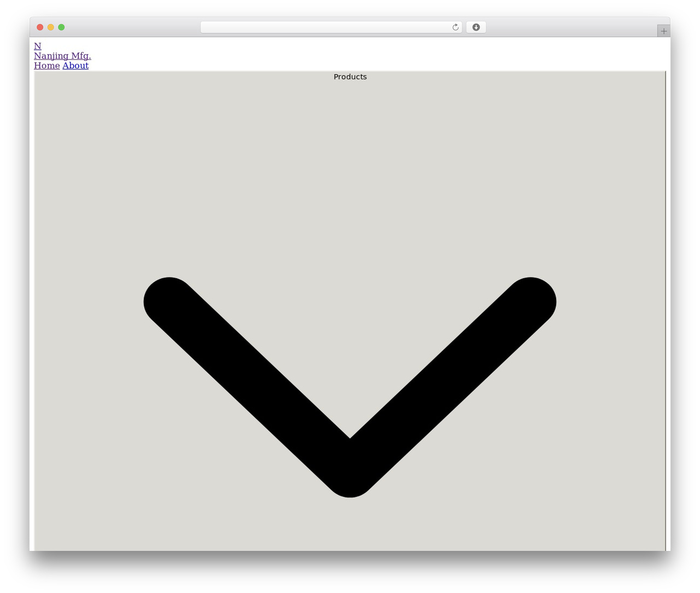
Task: Open the browser downloads icon
Action: (476, 27)
